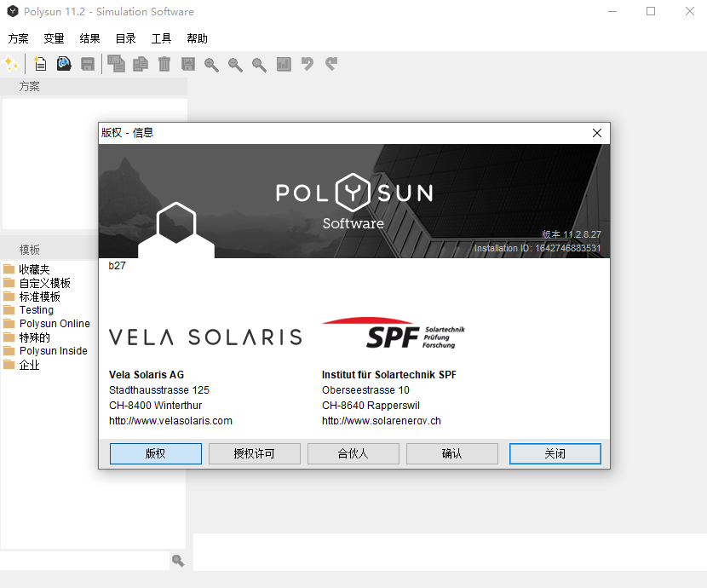Click the 版本 11.2.8.27 version text
Image resolution: width=707 pixels, height=588 pixels.
(572, 234)
